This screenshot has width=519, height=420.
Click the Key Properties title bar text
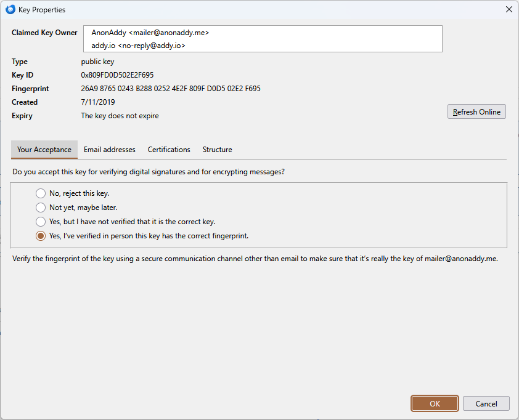click(42, 10)
